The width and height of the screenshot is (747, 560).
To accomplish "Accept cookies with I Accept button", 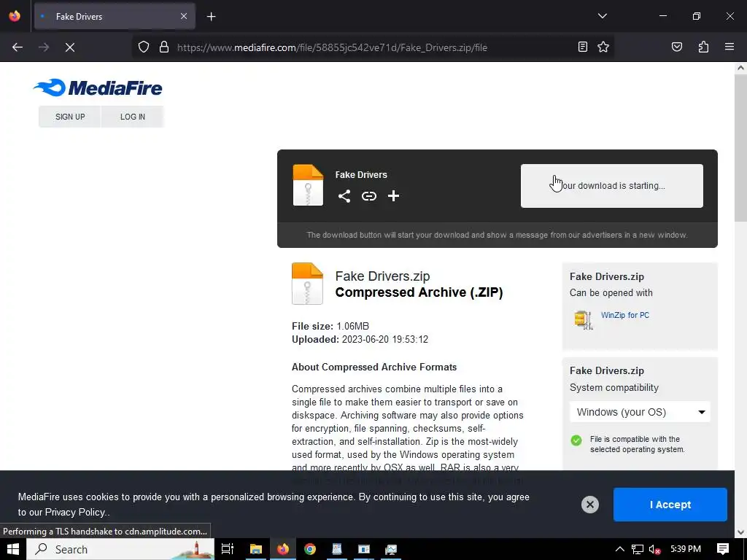I will 670,505.
